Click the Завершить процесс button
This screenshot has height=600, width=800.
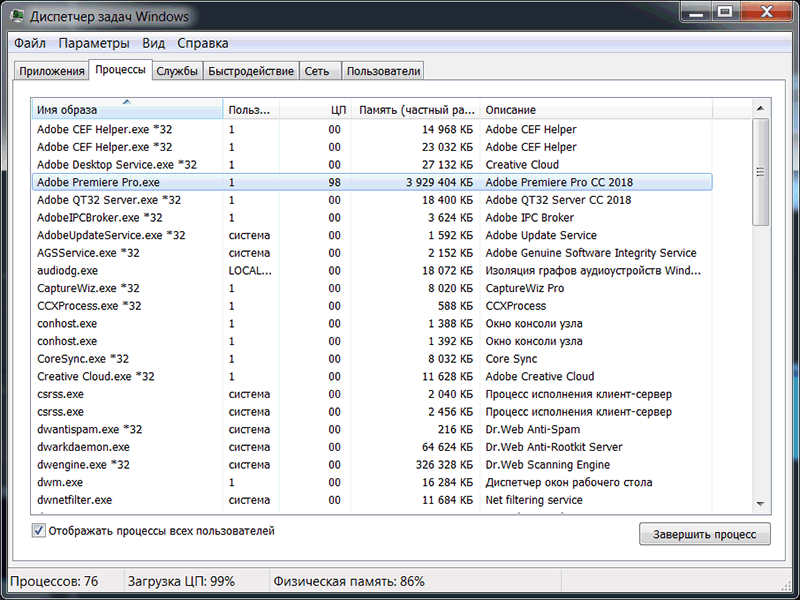tap(705, 534)
